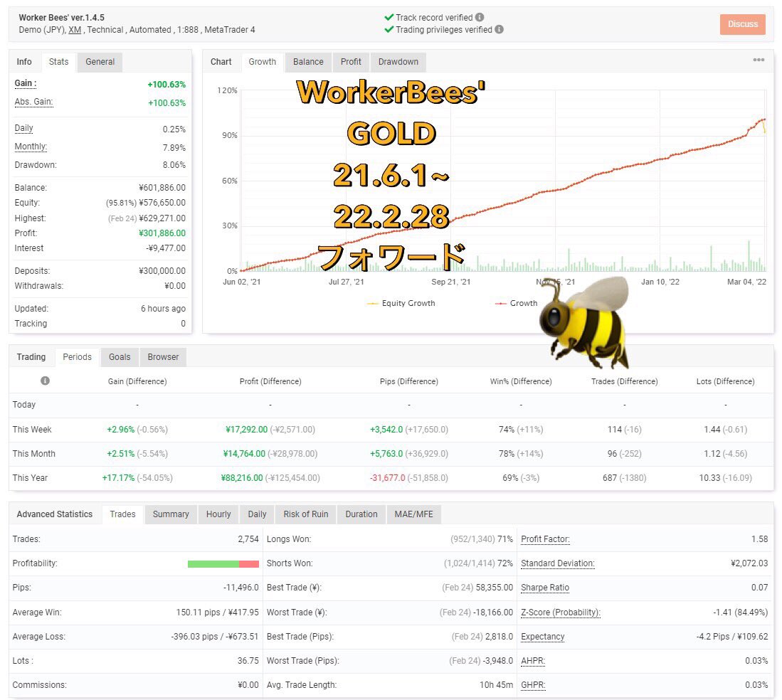Viewport: 782px width, 700px height.
Task: Click the info icon beside Track record verified
Action: pyautogui.click(x=480, y=18)
